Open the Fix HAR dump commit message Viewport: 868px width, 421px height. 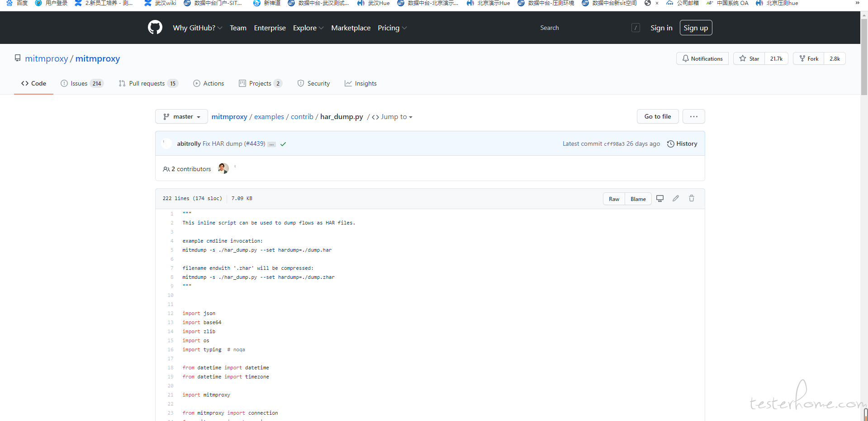(x=222, y=144)
